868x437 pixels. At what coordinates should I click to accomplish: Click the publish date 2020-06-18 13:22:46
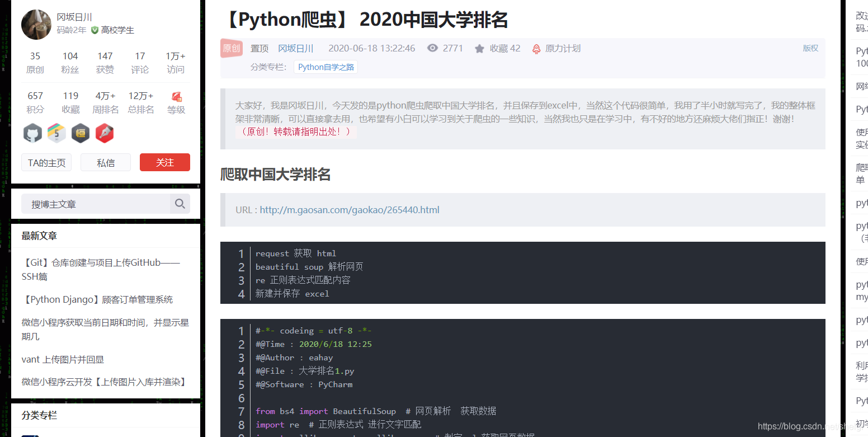coord(372,49)
